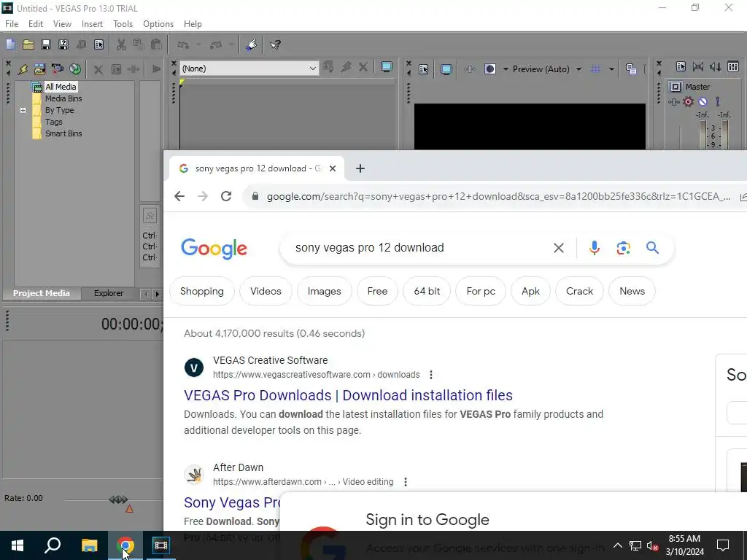Toggle Dim Output speaker icon in Master Bus
This screenshot has width=747, height=560.
[x=716, y=67]
